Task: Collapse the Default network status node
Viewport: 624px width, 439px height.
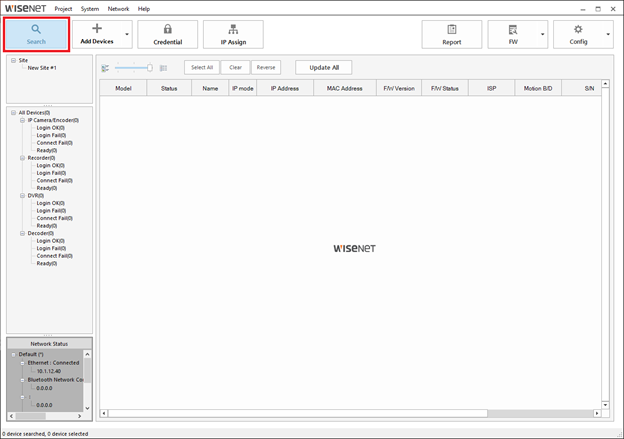Action: click(14, 354)
